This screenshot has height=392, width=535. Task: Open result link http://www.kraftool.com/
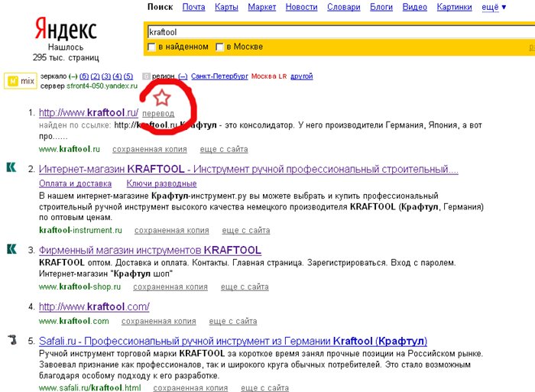point(94,306)
